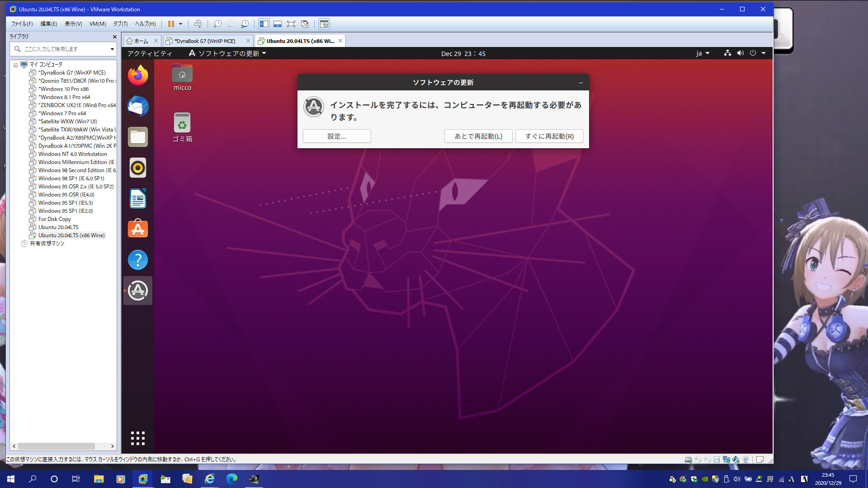Image resolution: width=868 pixels, height=488 pixels.
Task: Open Files from the Ubuntu dock
Action: [138, 137]
